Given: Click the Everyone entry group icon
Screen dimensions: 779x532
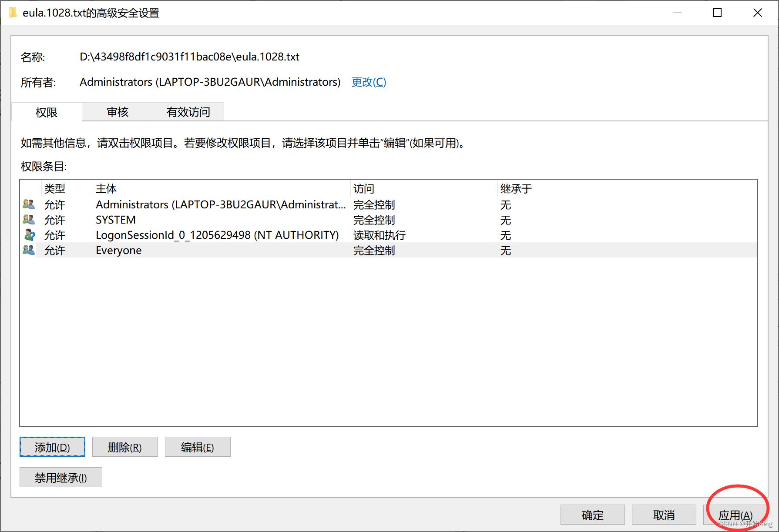Looking at the screenshot, I should [x=29, y=250].
